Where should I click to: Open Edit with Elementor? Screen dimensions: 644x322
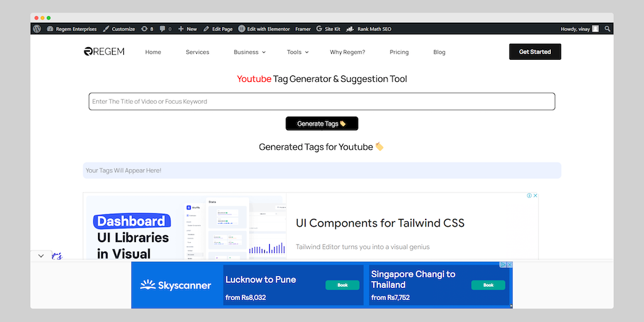click(x=264, y=29)
